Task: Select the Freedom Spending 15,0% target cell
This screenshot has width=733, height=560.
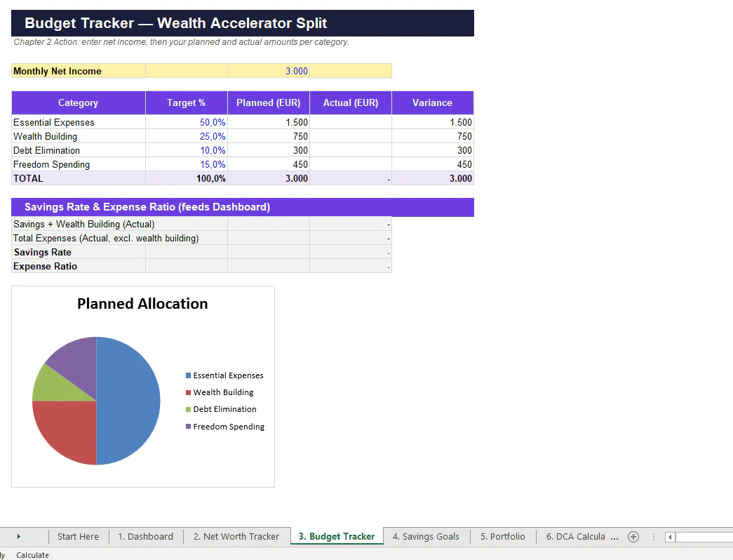Action: click(187, 164)
